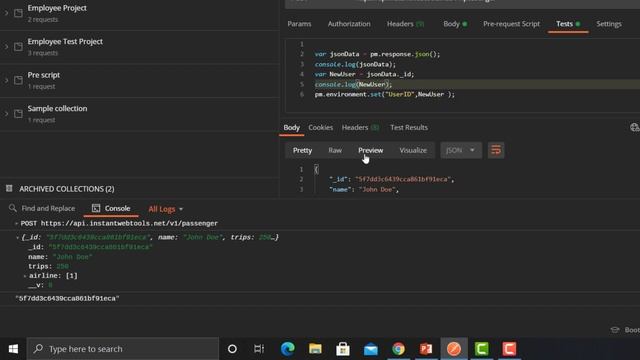Screen dimensions: 640x360
Task: Click the logged ID string line
Action: pos(67,299)
